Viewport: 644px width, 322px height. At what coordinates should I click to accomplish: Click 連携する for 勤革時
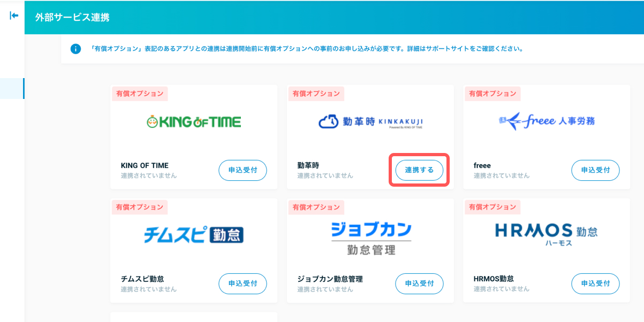pos(419,170)
